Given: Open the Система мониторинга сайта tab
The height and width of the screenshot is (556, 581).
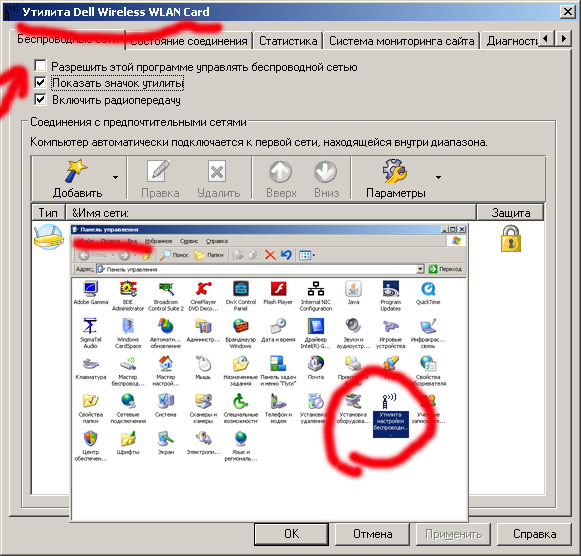Looking at the screenshot, I should [x=401, y=41].
